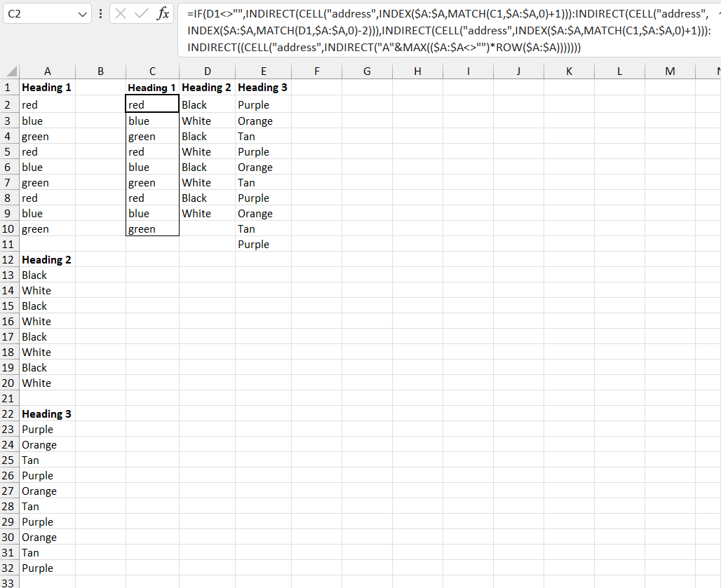721x588 pixels.
Task: Click cell A23 containing 'Purple'
Action: (x=48, y=429)
